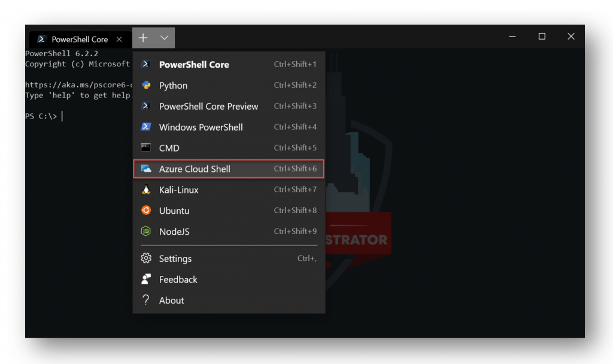The image size is (613, 364).
Task: Click the PowerShell Core Preview icon
Action: coord(146,106)
